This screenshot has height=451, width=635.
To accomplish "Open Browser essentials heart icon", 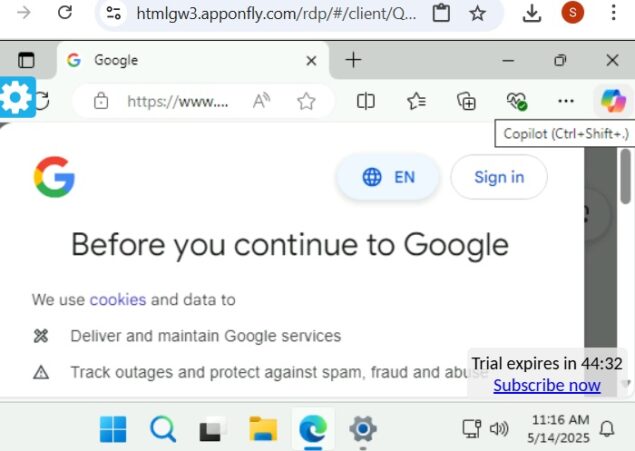I will coord(516,101).
